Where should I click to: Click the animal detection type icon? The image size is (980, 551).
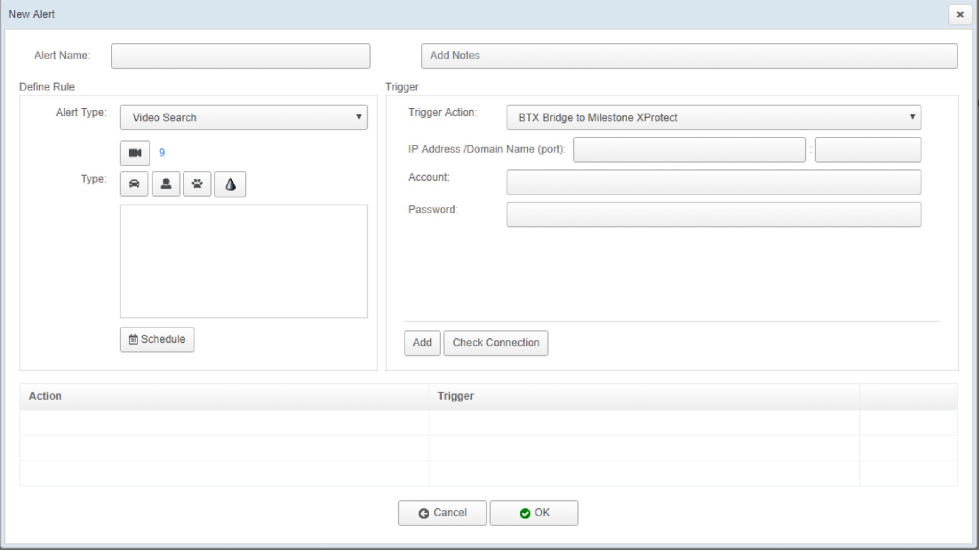[197, 184]
